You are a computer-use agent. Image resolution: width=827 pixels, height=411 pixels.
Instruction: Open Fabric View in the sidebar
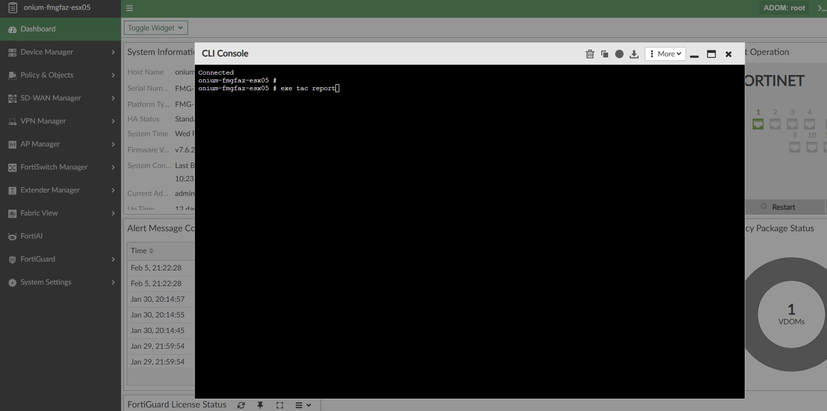click(60, 213)
